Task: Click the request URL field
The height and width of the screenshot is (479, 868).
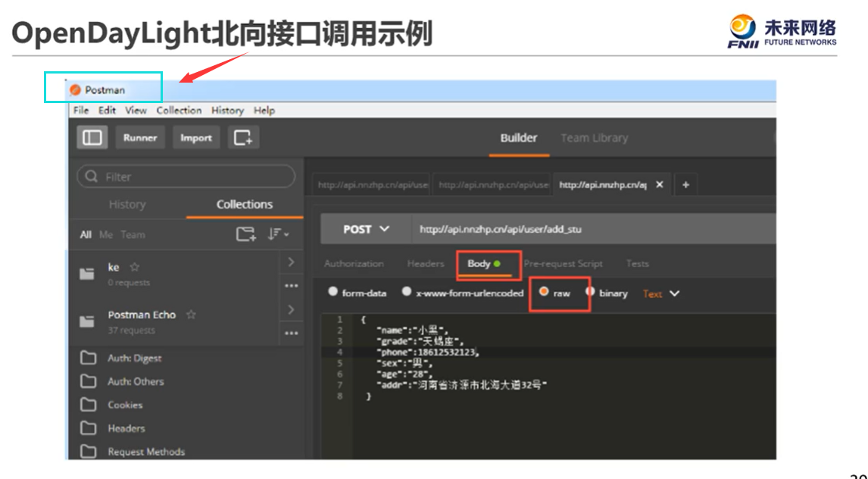Action: pyautogui.click(x=593, y=229)
